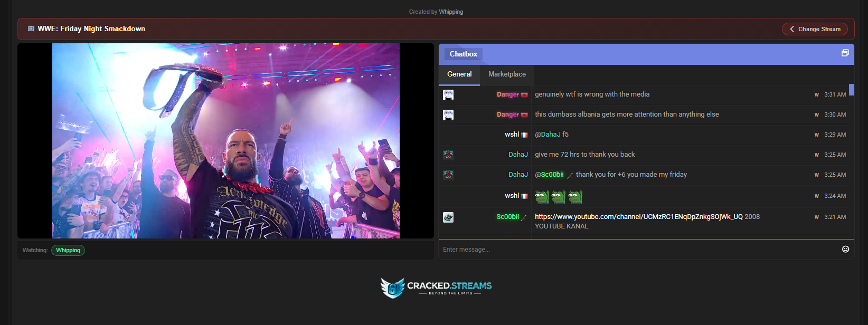This screenshot has width=868, height=325.
Task: Click the chat scrollbar thumb
Action: point(852,90)
